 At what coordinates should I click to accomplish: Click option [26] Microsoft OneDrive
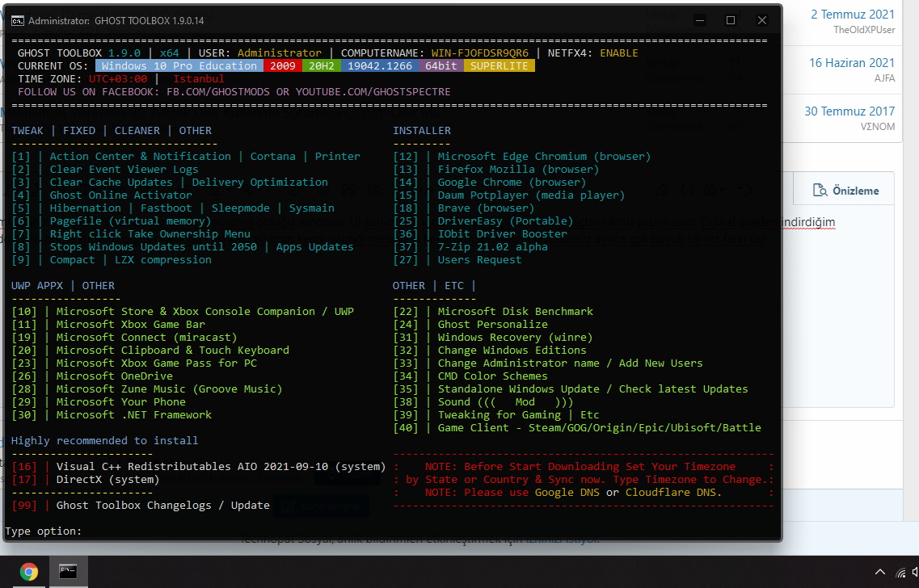pos(92,376)
